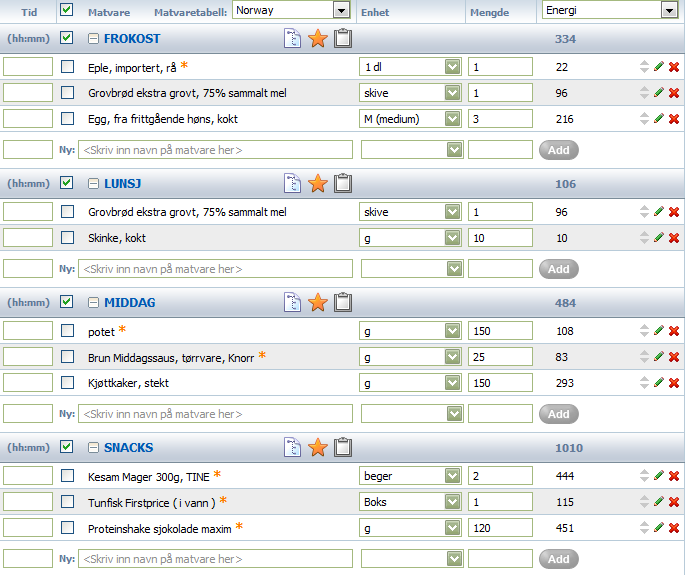Open the clipboard paste icon in LUNSJ header

(x=343, y=183)
